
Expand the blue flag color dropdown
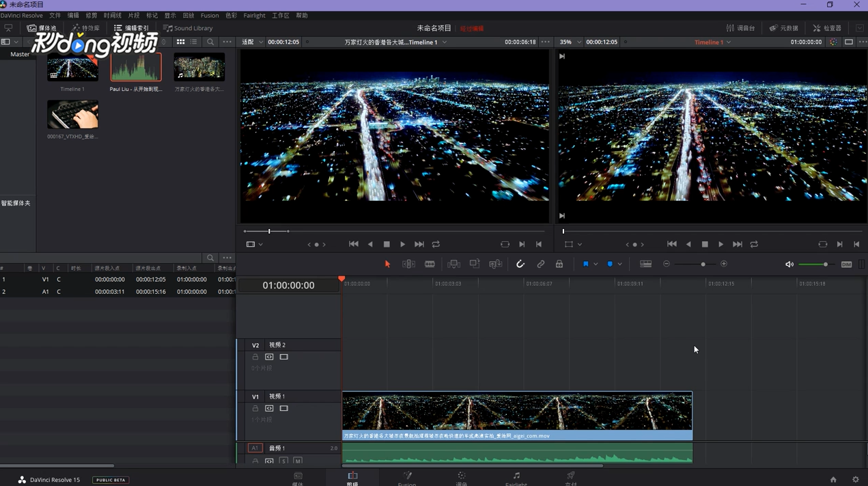click(596, 264)
